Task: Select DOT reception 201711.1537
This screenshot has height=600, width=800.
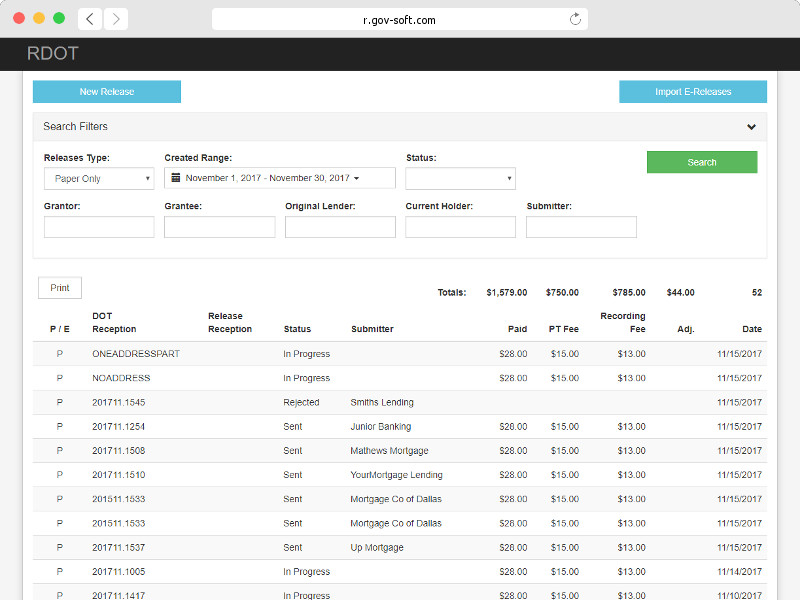Action: (x=118, y=547)
